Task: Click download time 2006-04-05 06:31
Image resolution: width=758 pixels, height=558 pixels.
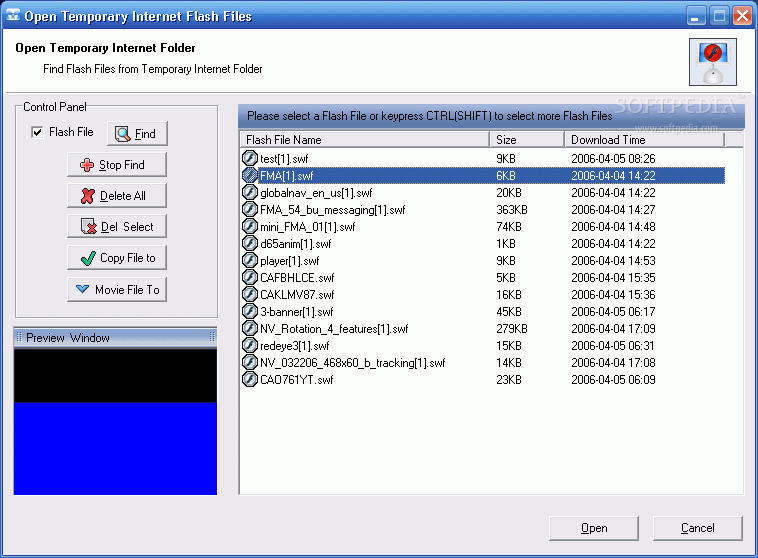Action: pos(613,346)
